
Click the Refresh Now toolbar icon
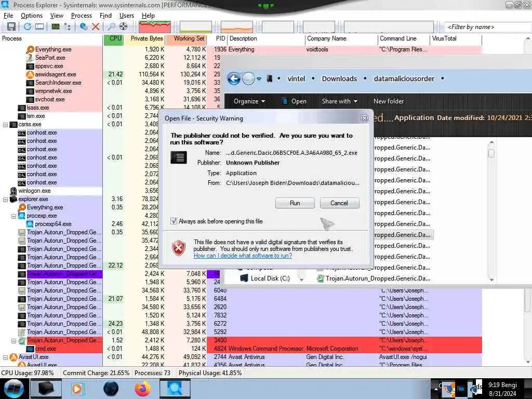pyautogui.click(x=27, y=26)
